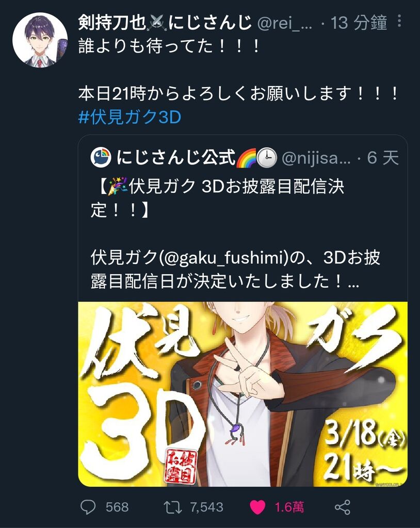Open にじさんじ公式 avatar icon in quoted tweet
The height and width of the screenshot is (528, 420).
pos(101,157)
